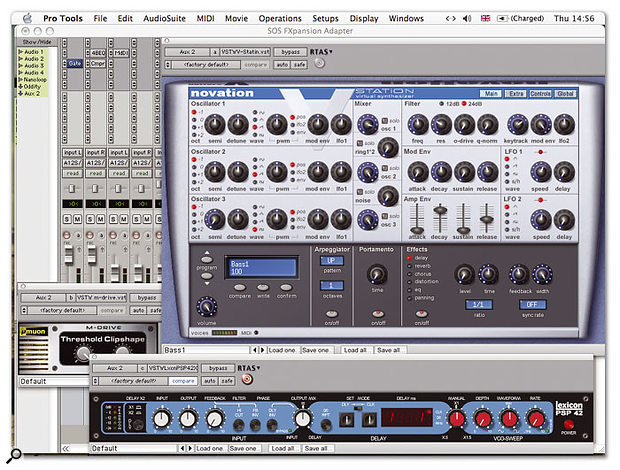Click the PSP 42 red DEPTH knob
The height and width of the screenshot is (470, 620).
(x=483, y=419)
